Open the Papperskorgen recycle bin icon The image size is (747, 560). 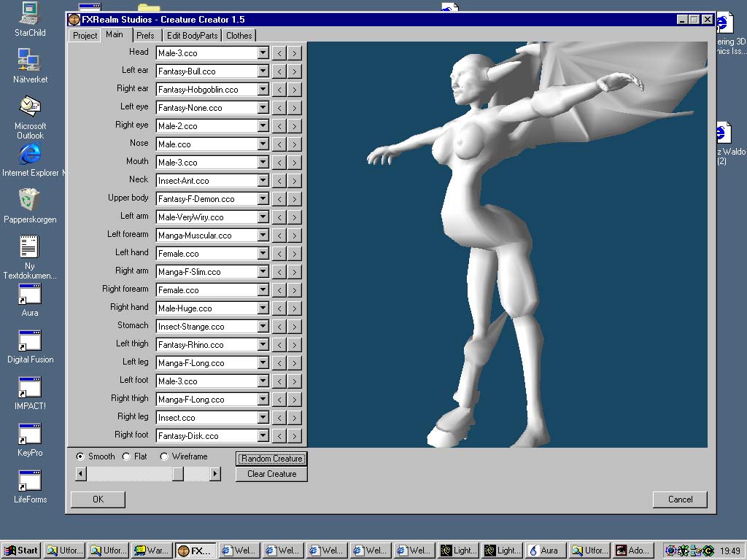30,200
